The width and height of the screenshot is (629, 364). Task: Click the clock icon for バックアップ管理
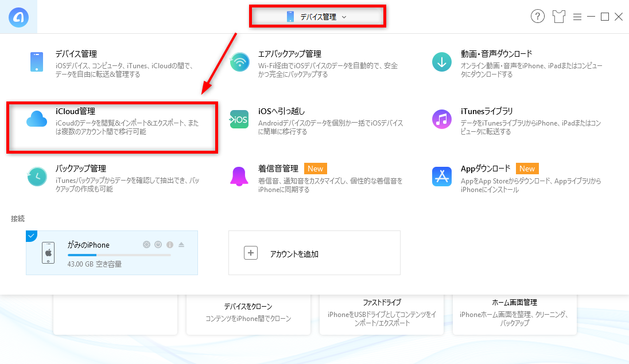pyautogui.click(x=37, y=177)
